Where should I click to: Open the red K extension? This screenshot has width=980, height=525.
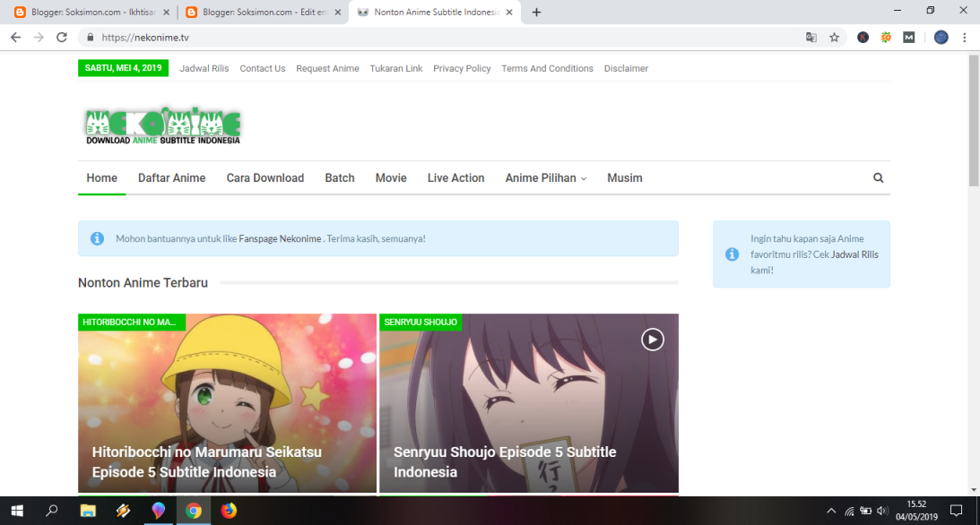coord(863,38)
